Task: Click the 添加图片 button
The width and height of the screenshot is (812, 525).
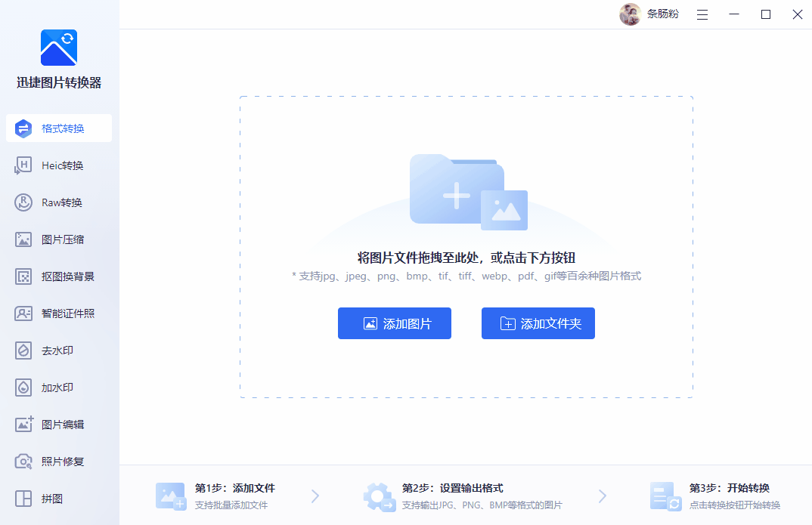Action: click(x=395, y=323)
